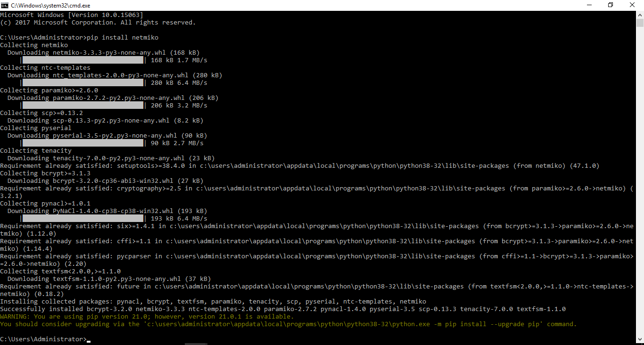The width and height of the screenshot is (644, 345).
Task: Click the 'Collecting bcrypt>=3.1.3' line
Action: (45, 173)
